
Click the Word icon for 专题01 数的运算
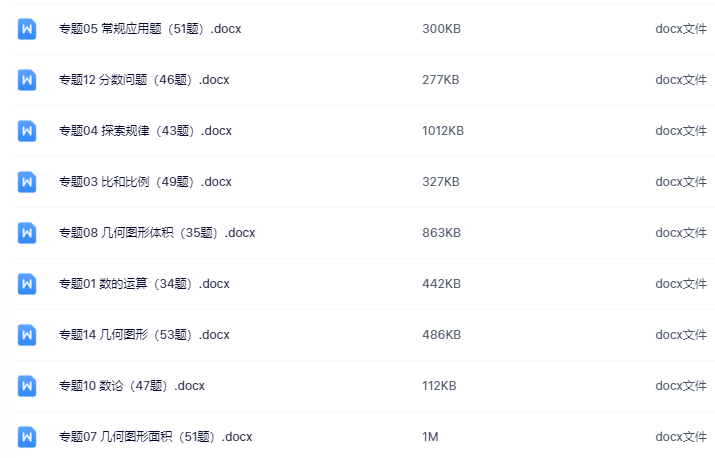point(27,284)
